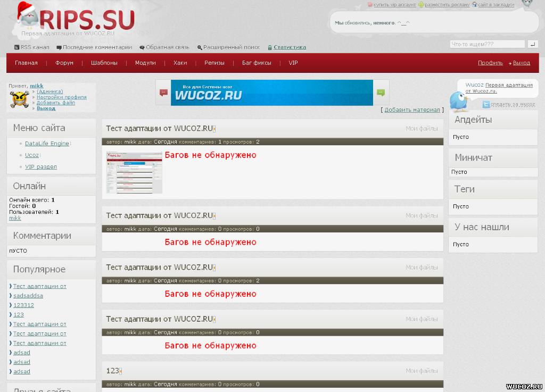Image resolution: width=545 pixels, height=392 pixels.
Task: Open the Хаки section
Action: point(180,63)
